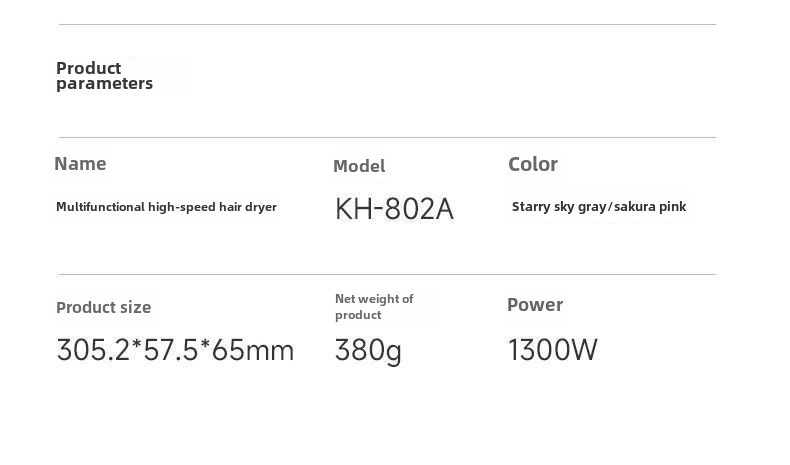Select the "Color" field label
Viewport: 790px width, 465px height.
point(533,164)
